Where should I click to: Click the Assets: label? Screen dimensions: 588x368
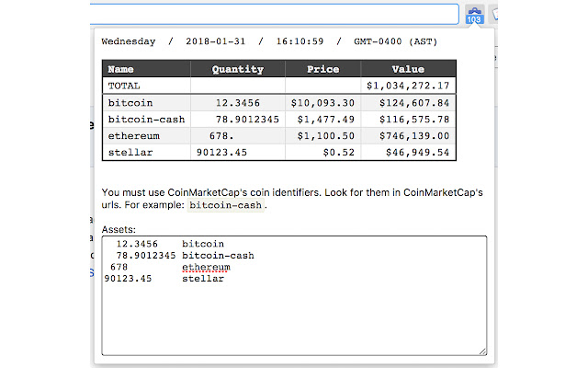click(x=119, y=229)
